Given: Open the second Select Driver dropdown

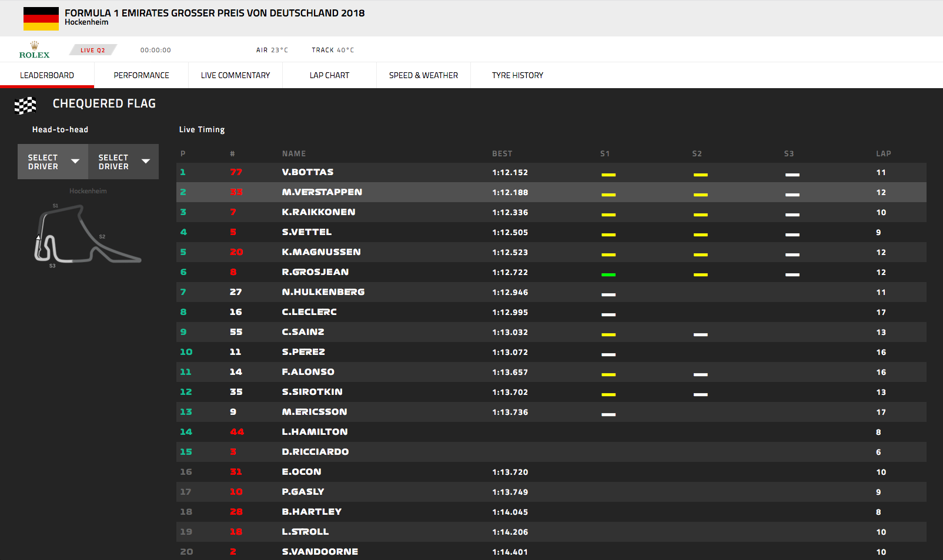Looking at the screenshot, I should pos(123,162).
